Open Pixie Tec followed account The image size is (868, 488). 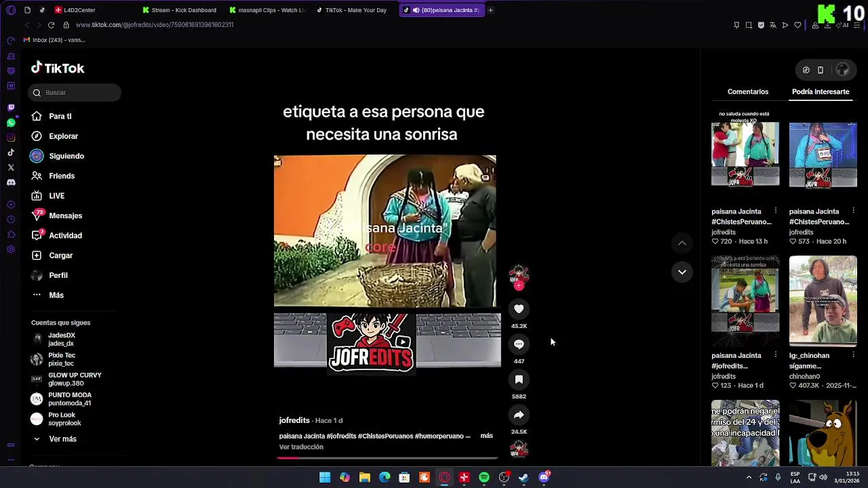65,359
